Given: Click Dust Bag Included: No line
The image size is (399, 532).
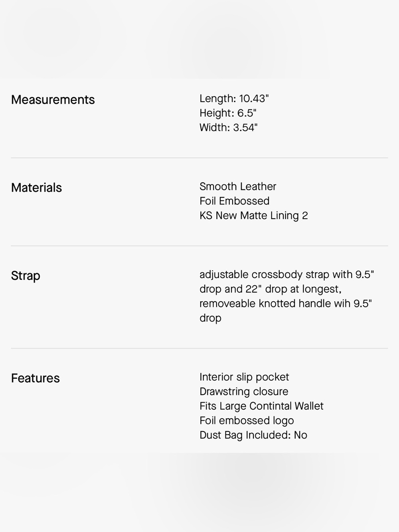Looking at the screenshot, I should click(x=253, y=435).
